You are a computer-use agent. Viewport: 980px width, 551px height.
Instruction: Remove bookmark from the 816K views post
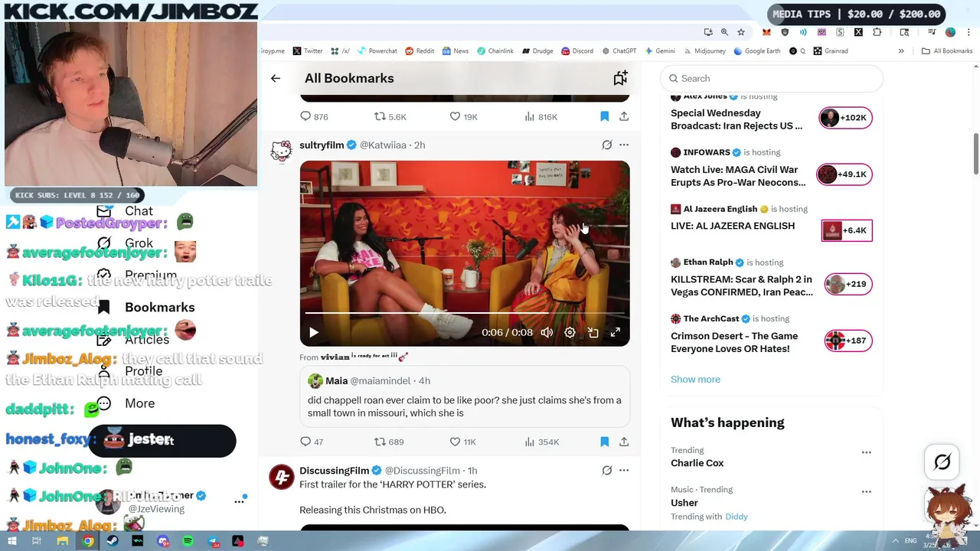point(604,116)
